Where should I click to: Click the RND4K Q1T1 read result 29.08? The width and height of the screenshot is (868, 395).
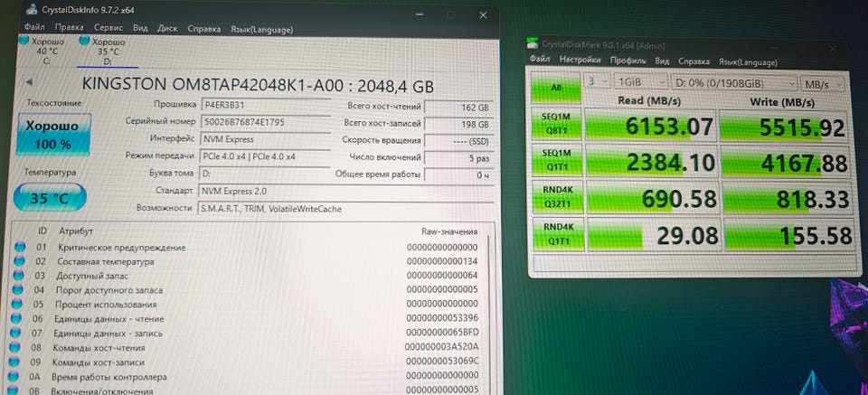click(x=653, y=235)
